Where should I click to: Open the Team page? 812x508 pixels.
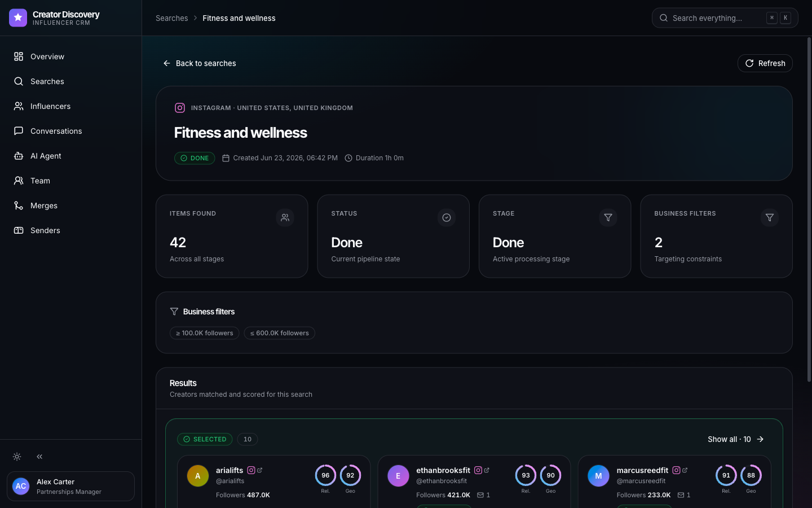[x=70, y=181]
